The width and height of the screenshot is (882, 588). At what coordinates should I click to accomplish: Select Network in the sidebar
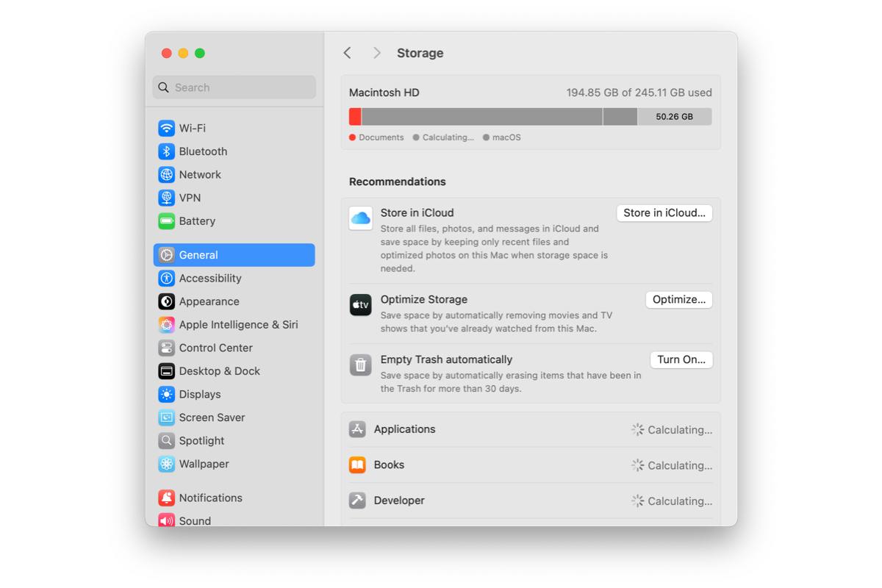point(234,175)
